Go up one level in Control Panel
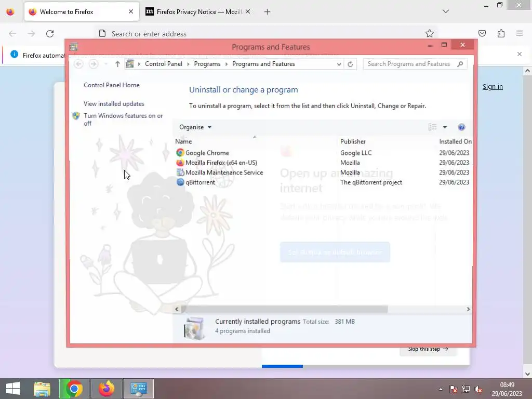Screen dimensions: 532x399 pyautogui.click(x=117, y=64)
